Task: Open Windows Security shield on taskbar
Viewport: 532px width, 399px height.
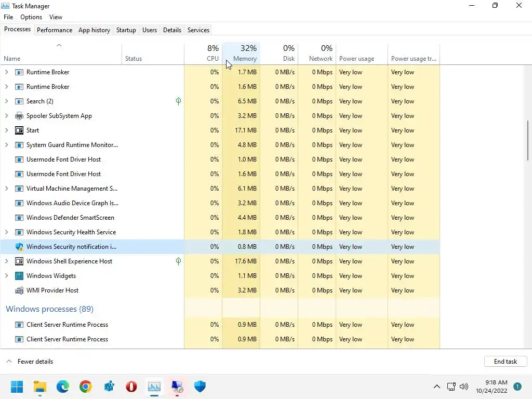Action: point(200,387)
